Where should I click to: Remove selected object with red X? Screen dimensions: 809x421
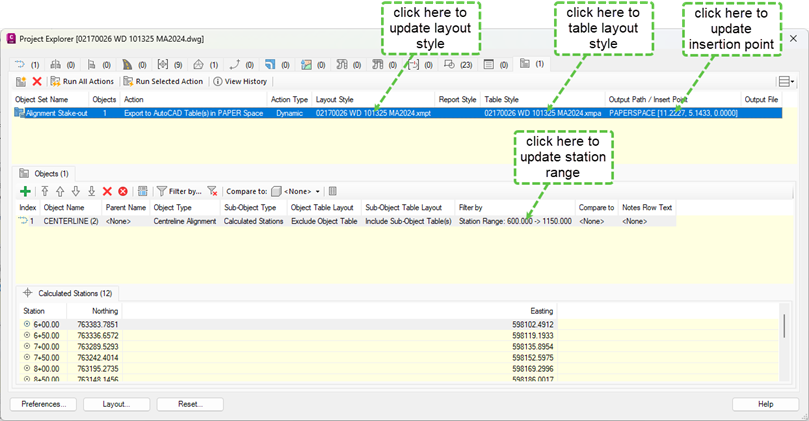[x=107, y=191]
